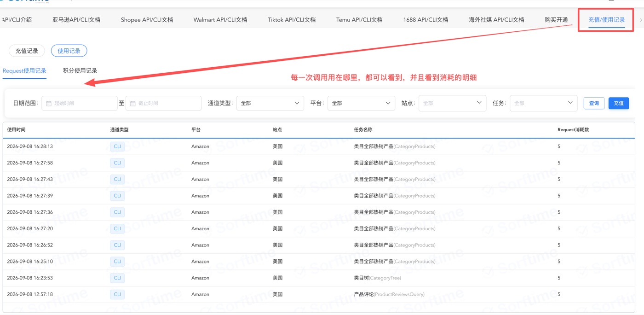Click timestamp 2026-09-08 16:27:36
644x315 pixels.
(30, 212)
